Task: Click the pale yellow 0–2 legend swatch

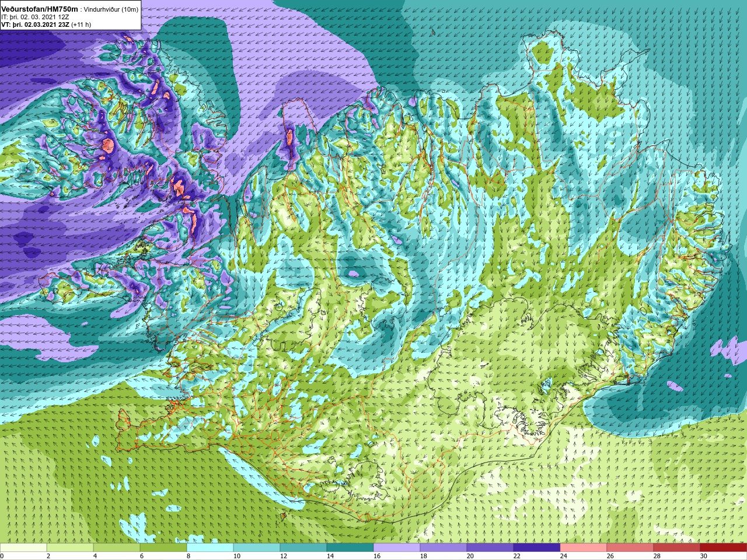Action: point(23,547)
